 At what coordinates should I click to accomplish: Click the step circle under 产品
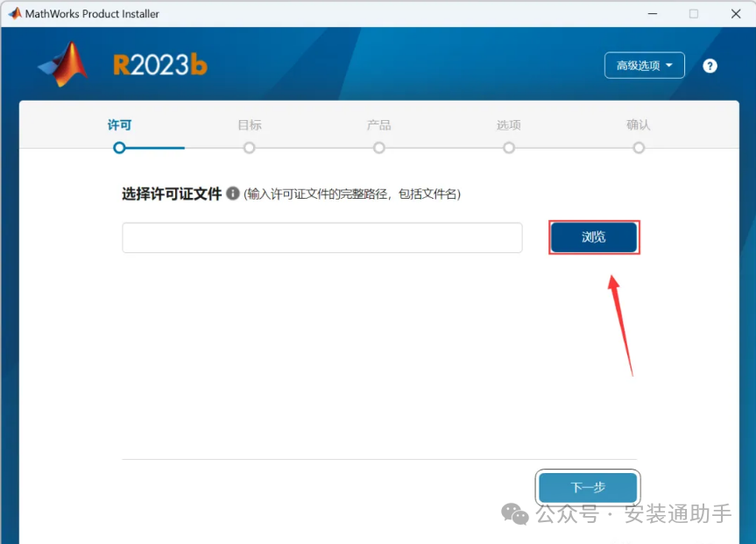click(379, 147)
